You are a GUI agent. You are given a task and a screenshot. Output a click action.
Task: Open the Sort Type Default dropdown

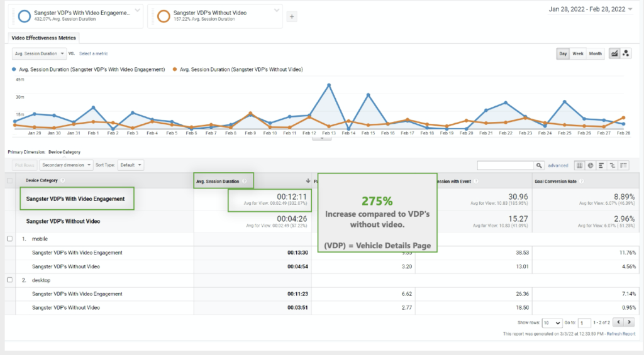131,165
